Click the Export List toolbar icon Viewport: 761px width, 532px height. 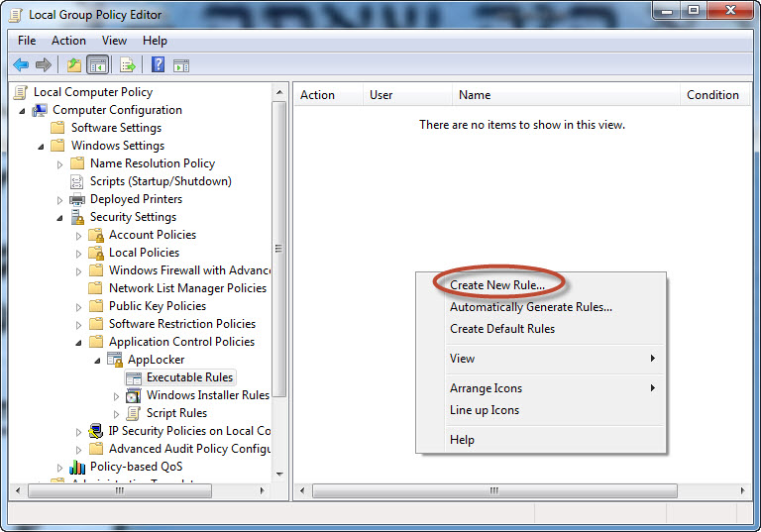[128, 64]
